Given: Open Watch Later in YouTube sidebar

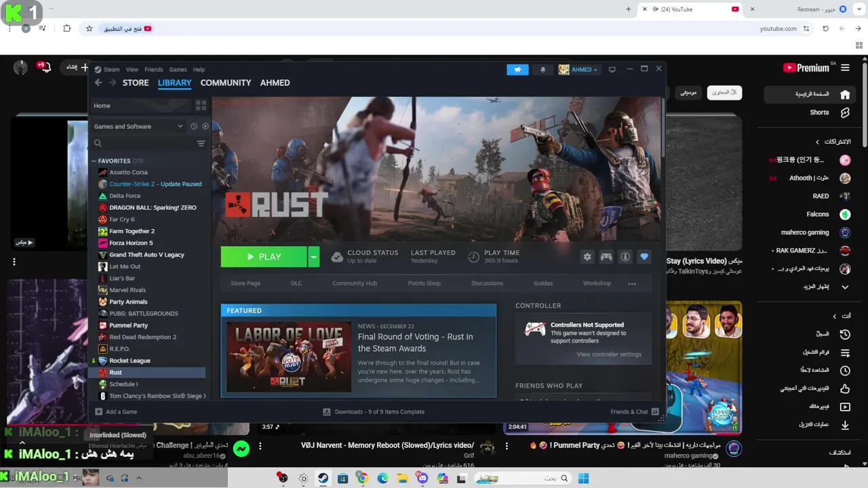Looking at the screenshot, I should (845, 371).
